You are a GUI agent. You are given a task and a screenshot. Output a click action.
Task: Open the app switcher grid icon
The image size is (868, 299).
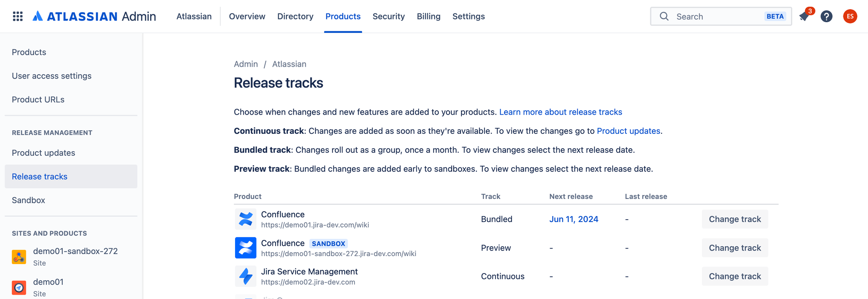coord(17,16)
